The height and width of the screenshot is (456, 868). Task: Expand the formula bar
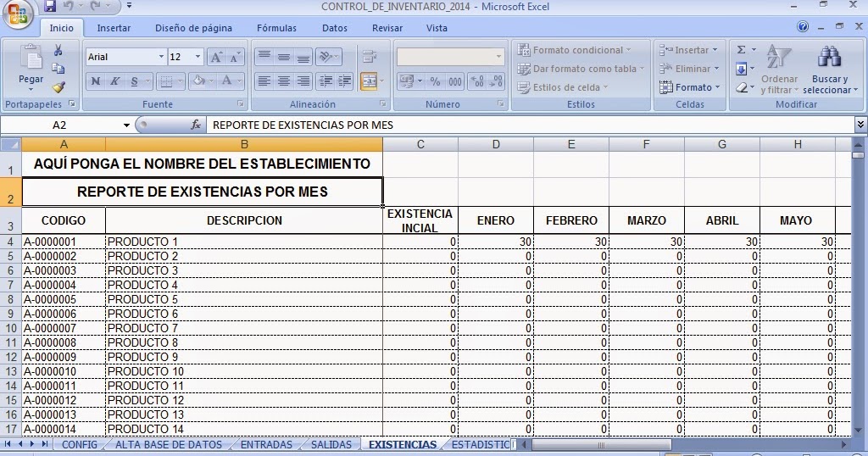pos(860,125)
